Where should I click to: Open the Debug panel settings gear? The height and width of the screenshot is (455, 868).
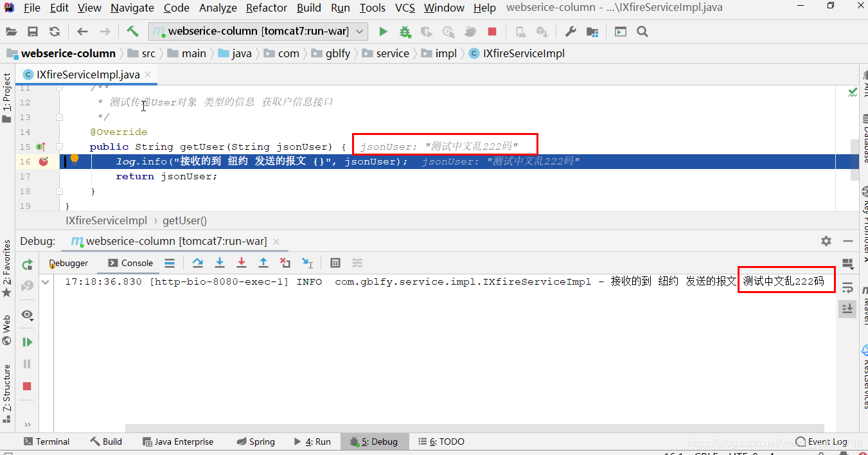tap(826, 241)
